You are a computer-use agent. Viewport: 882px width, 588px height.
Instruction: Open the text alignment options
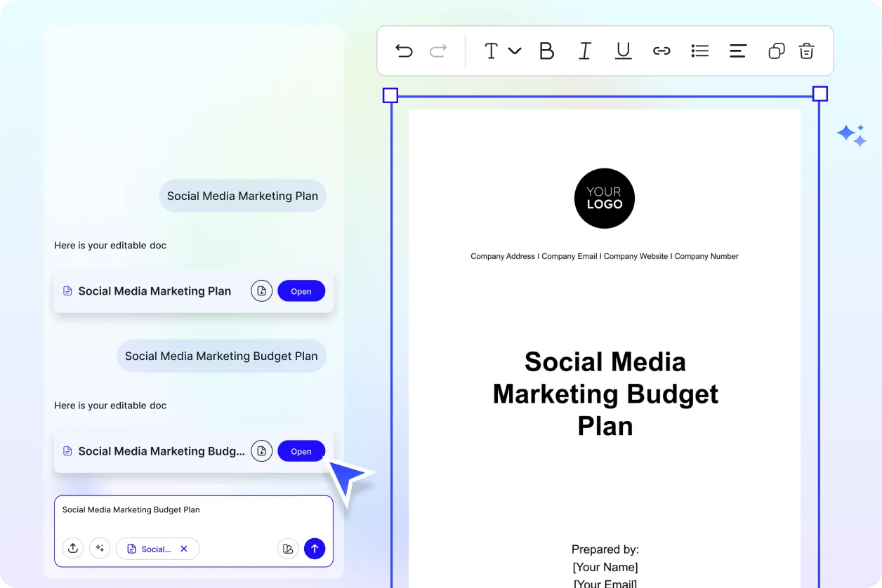coord(737,51)
